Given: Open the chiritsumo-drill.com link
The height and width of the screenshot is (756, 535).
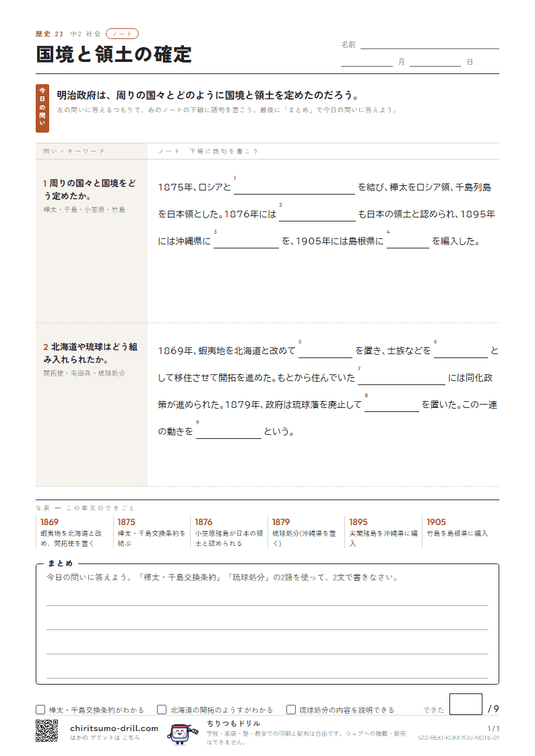Looking at the screenshot, I should tap(114, 728).
